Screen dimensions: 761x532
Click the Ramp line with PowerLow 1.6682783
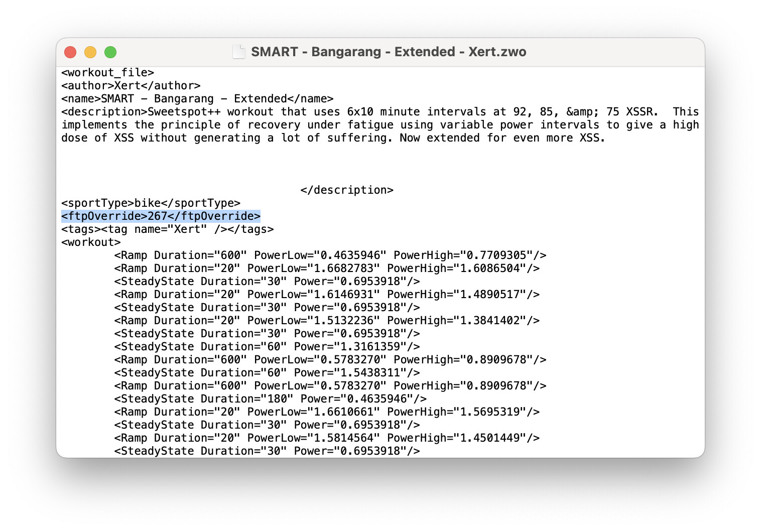[x=326, y=269]
